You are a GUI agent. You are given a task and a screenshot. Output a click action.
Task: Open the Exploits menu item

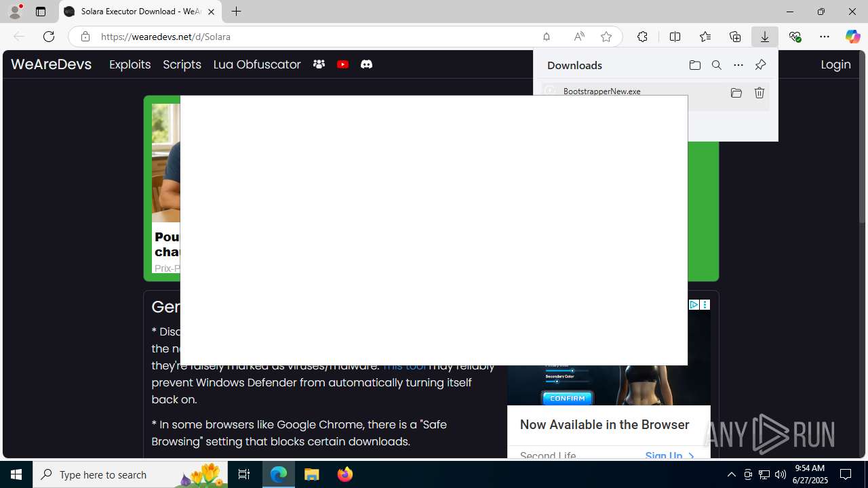point(130,64)
